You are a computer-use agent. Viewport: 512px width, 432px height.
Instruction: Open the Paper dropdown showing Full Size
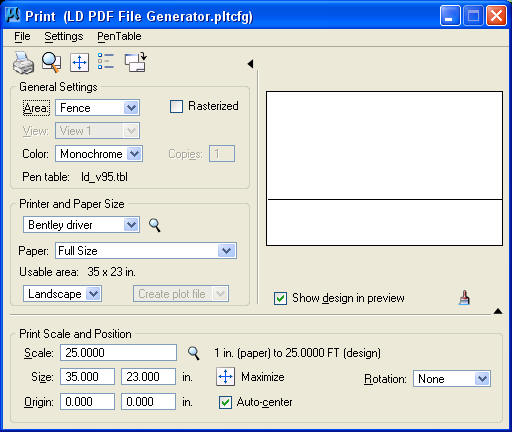(x=146, y=251)
